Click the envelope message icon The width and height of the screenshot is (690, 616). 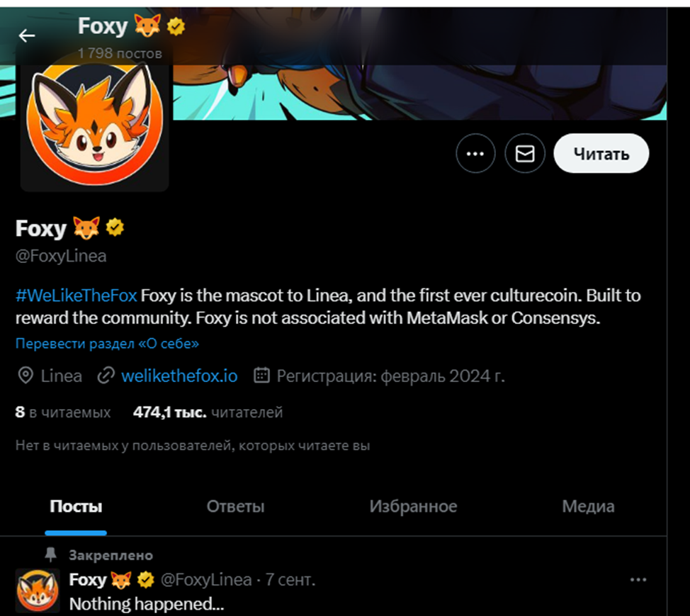(x=525, y=153)
